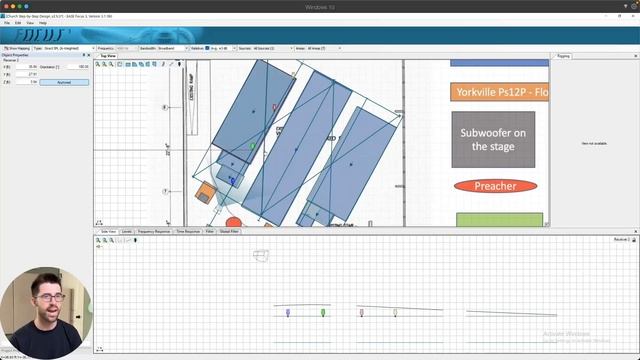
Task: Click the Receiver 2 lock icon
Action: tap(634, 240)
